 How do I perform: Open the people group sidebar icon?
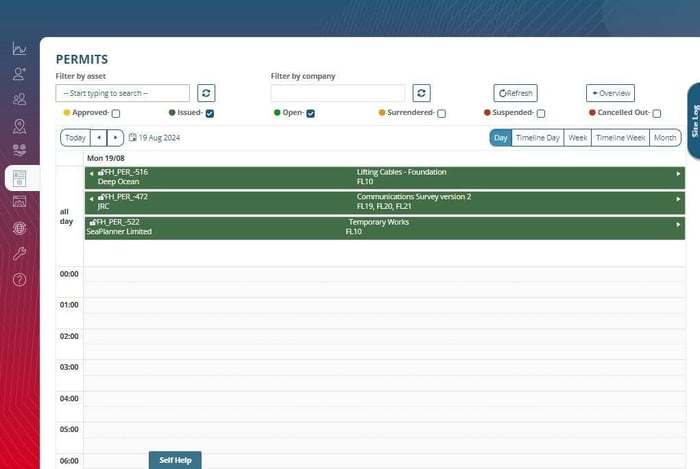pyautogui.click(x=19, y=99)
